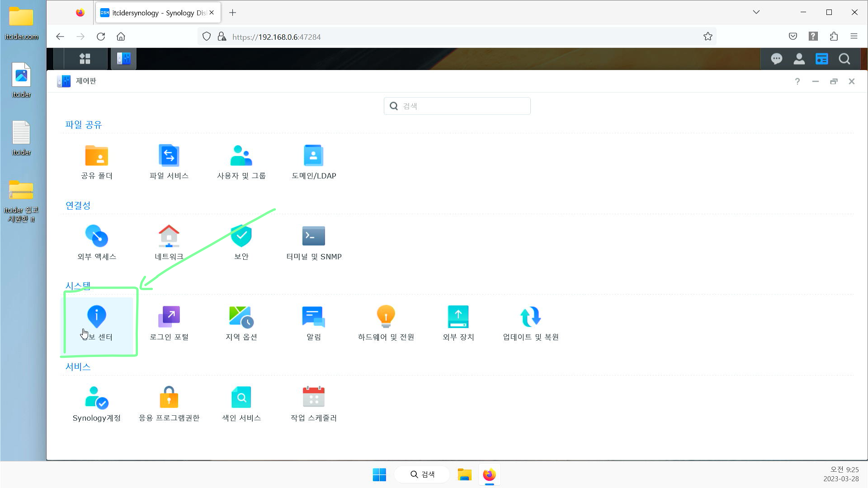The image size is (868, 488).
Task: Open DSM notifications speech bubble icon
Action: coord(776,59)
